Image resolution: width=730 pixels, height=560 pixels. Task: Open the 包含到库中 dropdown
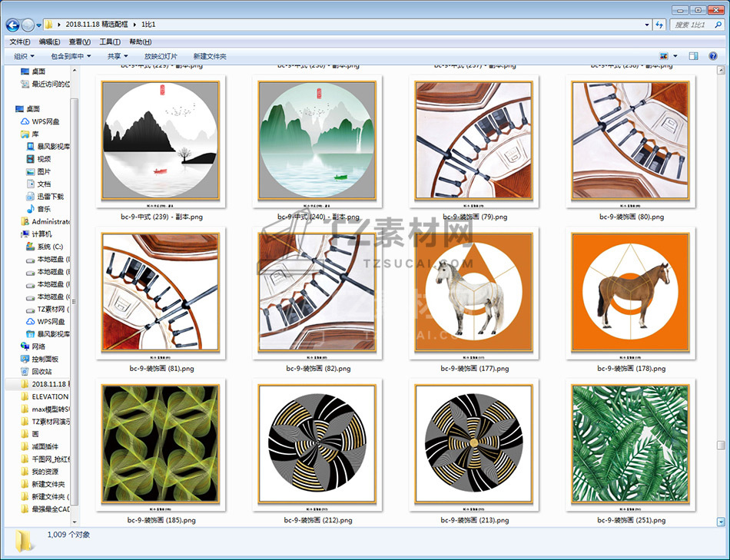(71, 56)
